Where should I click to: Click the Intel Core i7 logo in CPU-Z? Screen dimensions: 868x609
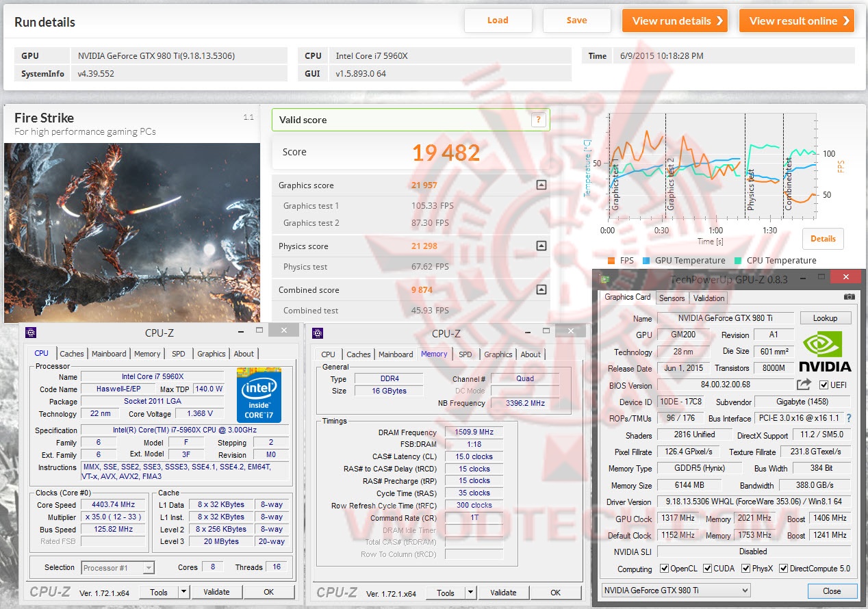tap(259, 395)
